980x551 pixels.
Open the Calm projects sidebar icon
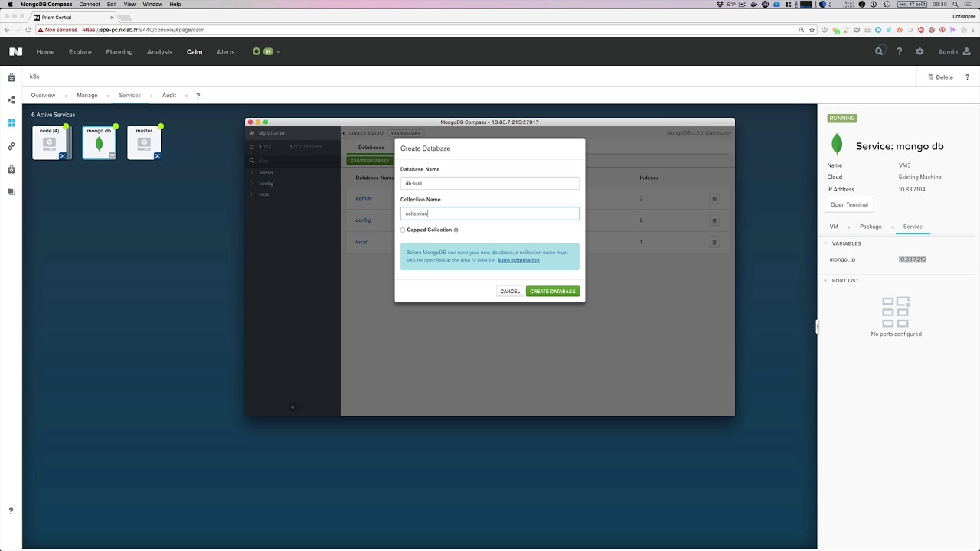(11, 169)
